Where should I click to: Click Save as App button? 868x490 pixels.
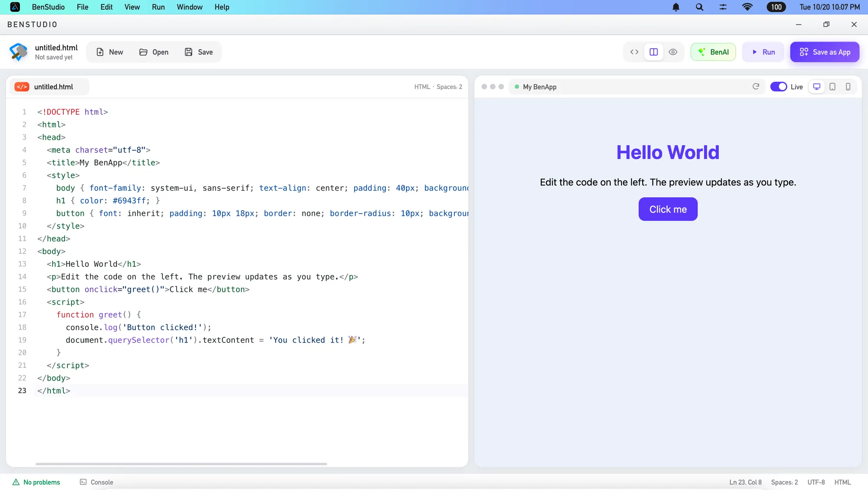825,52
